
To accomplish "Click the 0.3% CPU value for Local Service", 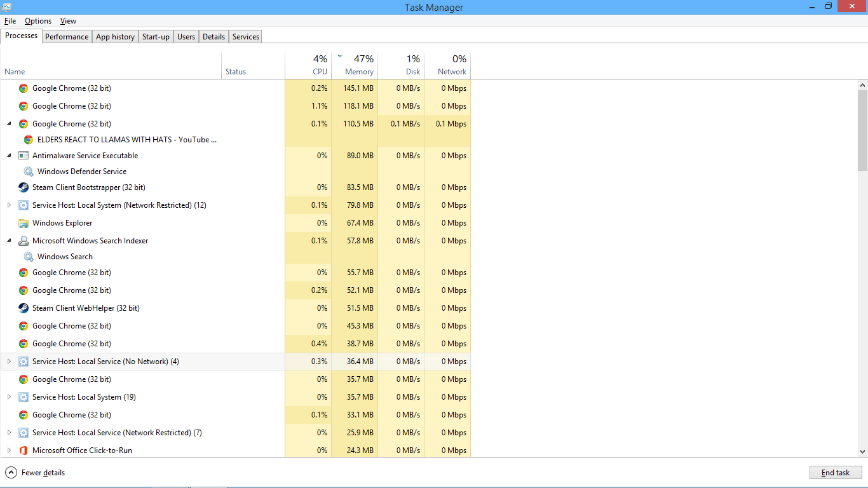I will pyautogui.click(x=320, y=362).
